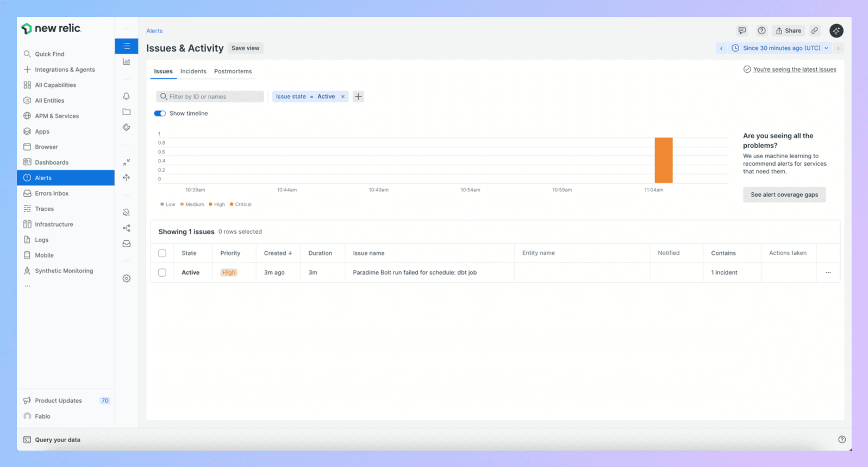The height and width of the screenshot is (467, 868).
Task: Open the folder policies icon
Action: (x=127, y=112)
